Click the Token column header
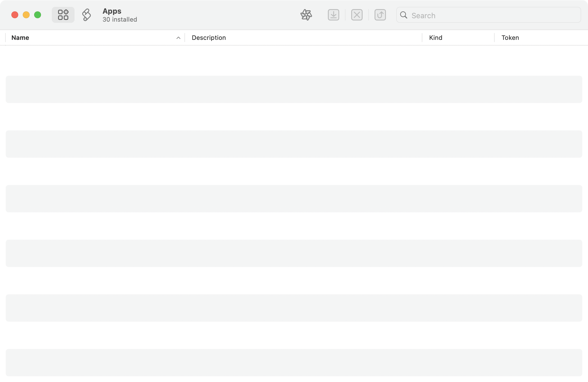The image size is (588, 382). pos(510,38)
